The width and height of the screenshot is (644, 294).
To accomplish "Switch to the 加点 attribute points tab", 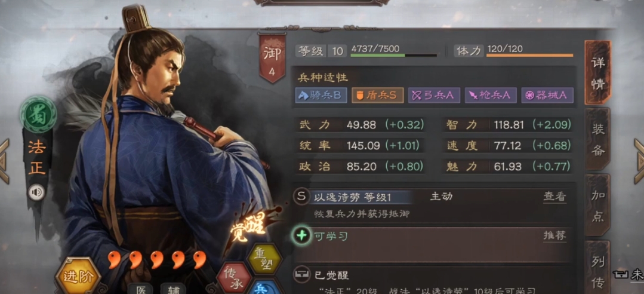I will [597, 205].
